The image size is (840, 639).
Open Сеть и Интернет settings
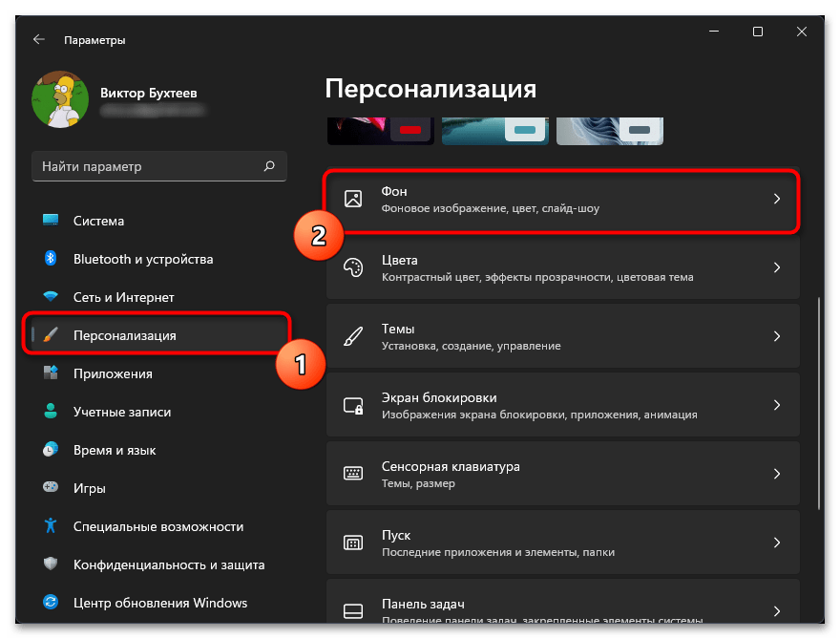(159, 296)
